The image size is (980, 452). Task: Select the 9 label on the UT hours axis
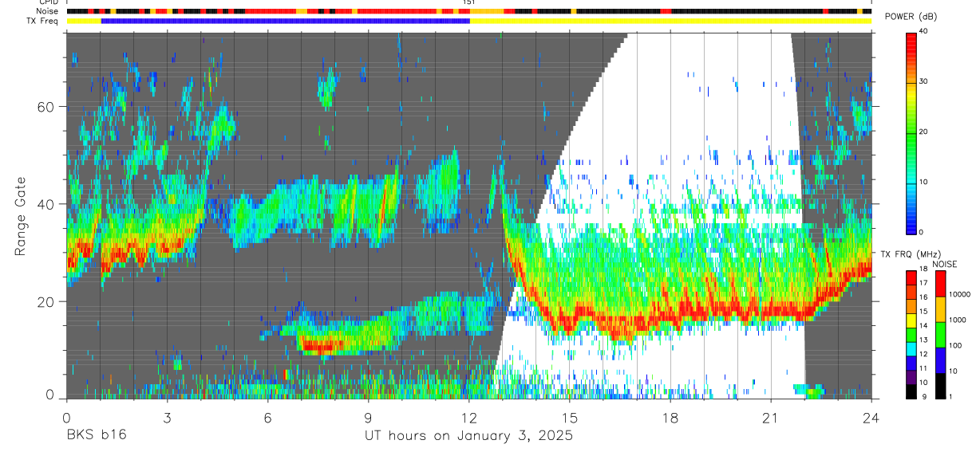(369, 417)
